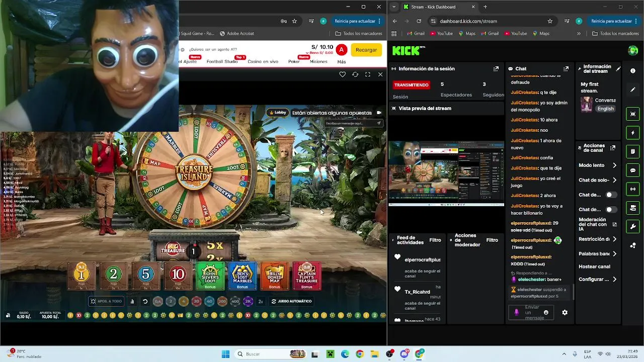Viewport: 644px width, 362px height.
Task: Enter game fullscreen mode
Action: (x=368, y=74)
